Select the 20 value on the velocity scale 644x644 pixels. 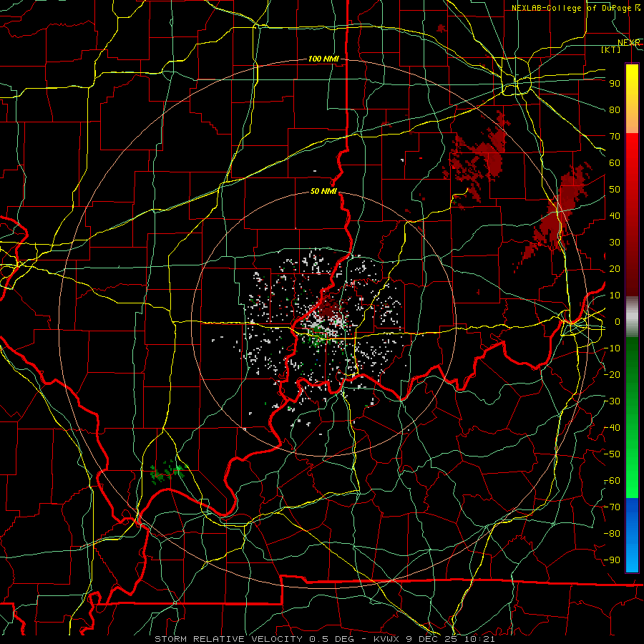[615, 269]
